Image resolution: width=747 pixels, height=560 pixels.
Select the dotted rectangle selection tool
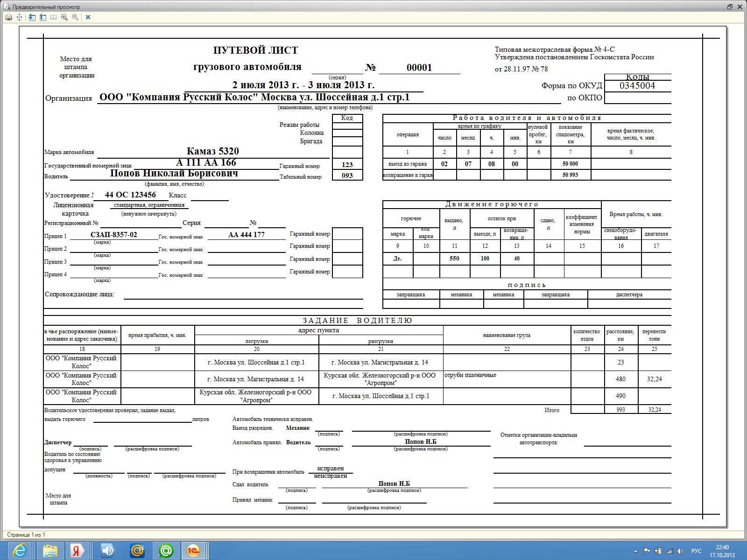(53, 17)
